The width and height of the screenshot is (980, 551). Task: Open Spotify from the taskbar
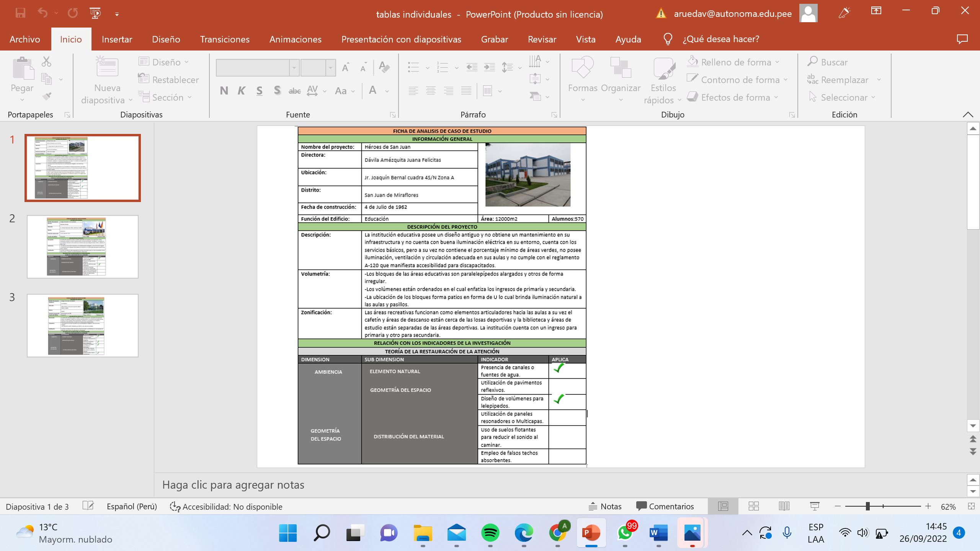tap(490, 533)
